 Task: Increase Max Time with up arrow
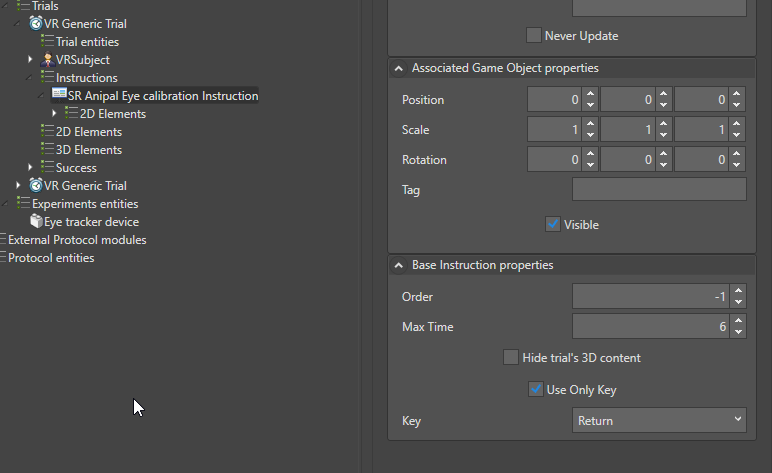(739, 321)
